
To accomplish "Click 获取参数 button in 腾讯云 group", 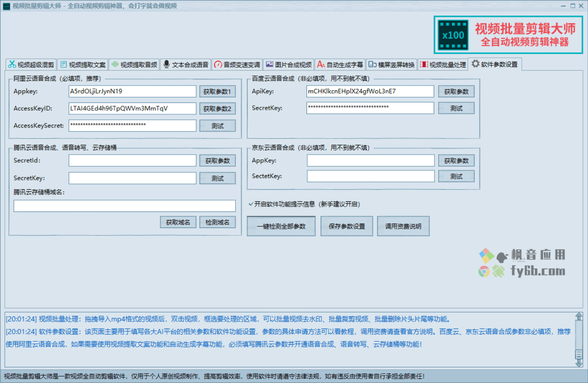I will coord(217,161).
